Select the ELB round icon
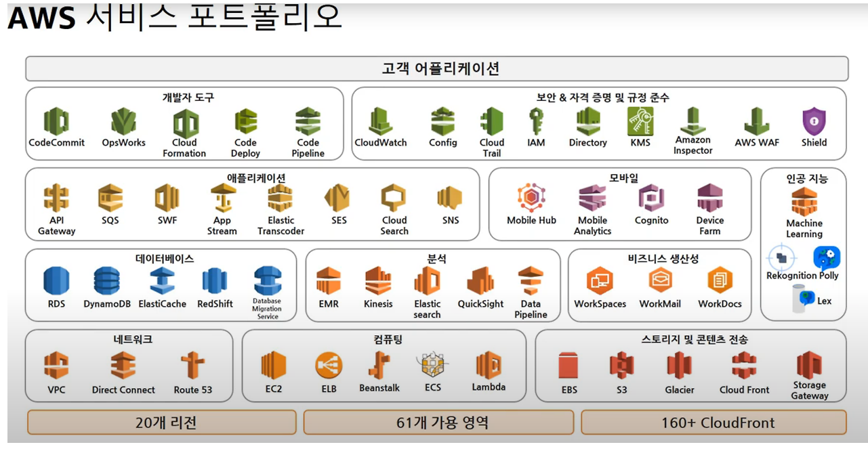The width and height of the screenshot is (868, 451). (329, 366)
